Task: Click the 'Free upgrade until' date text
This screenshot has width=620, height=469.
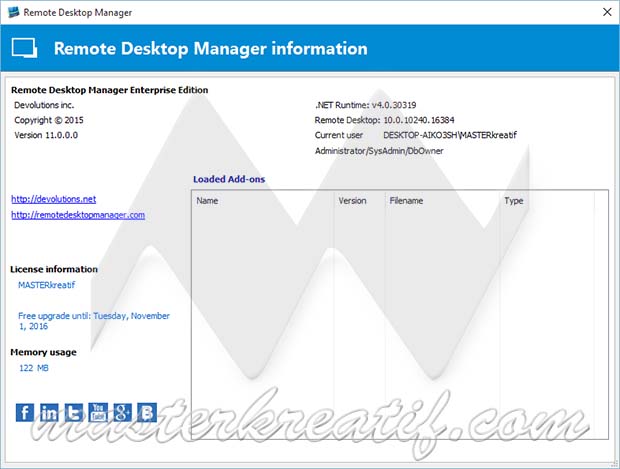Action: click(94, 321)
